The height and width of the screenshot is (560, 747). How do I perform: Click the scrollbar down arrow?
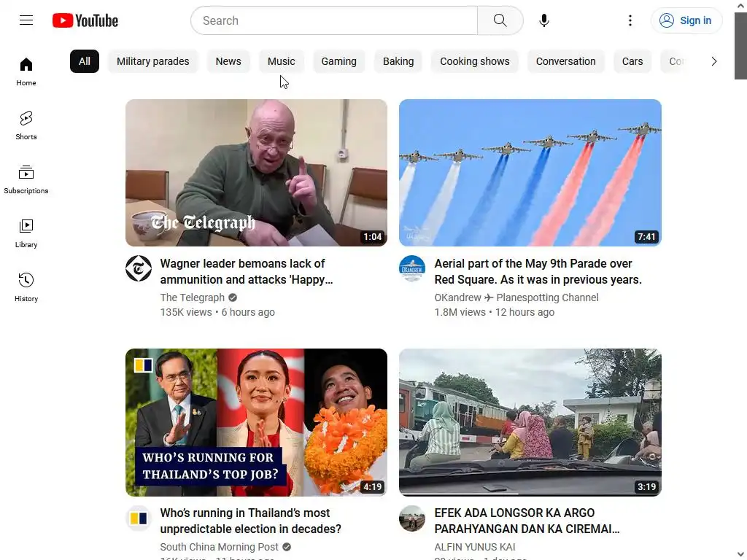click(740, 554)
